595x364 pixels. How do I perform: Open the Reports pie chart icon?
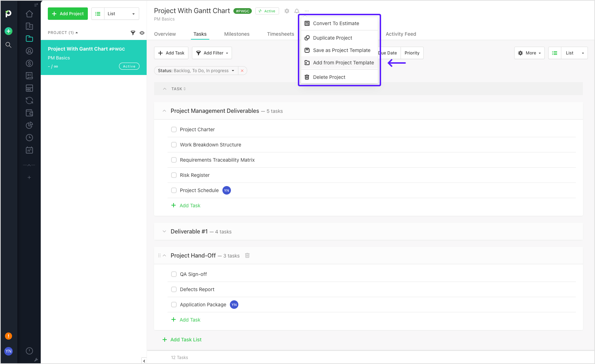click(29, 125)
